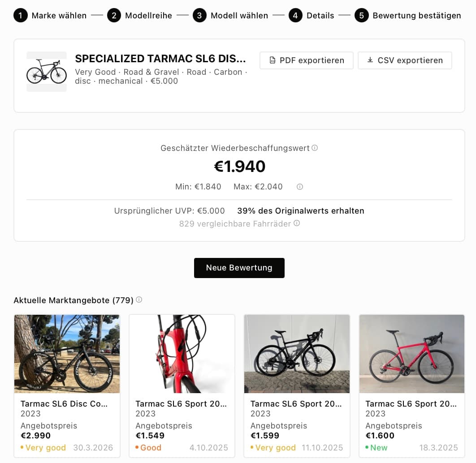The image size is (476, 463).
Task: Open the red frame listing priced €1.549
Action: click(x=182, y=354)
